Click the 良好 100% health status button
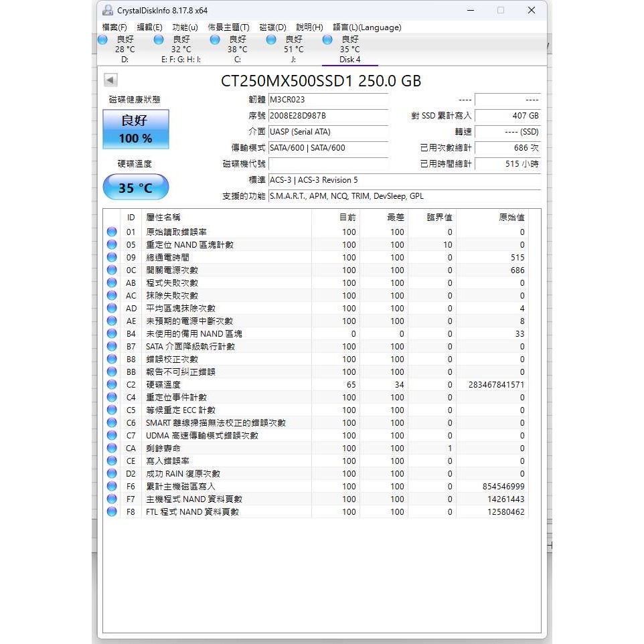The image size is (644, 644). pos(136,129)
